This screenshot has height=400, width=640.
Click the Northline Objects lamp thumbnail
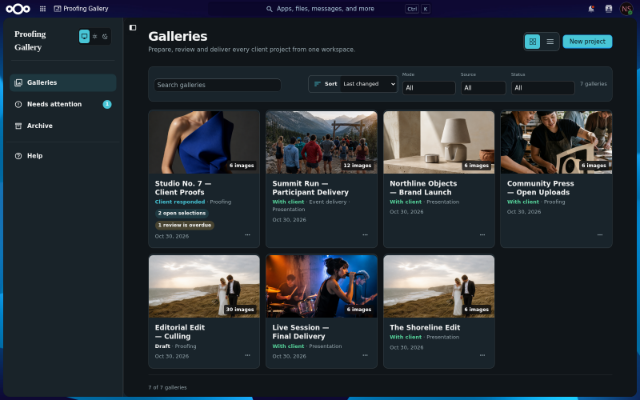tap(439, 142)
